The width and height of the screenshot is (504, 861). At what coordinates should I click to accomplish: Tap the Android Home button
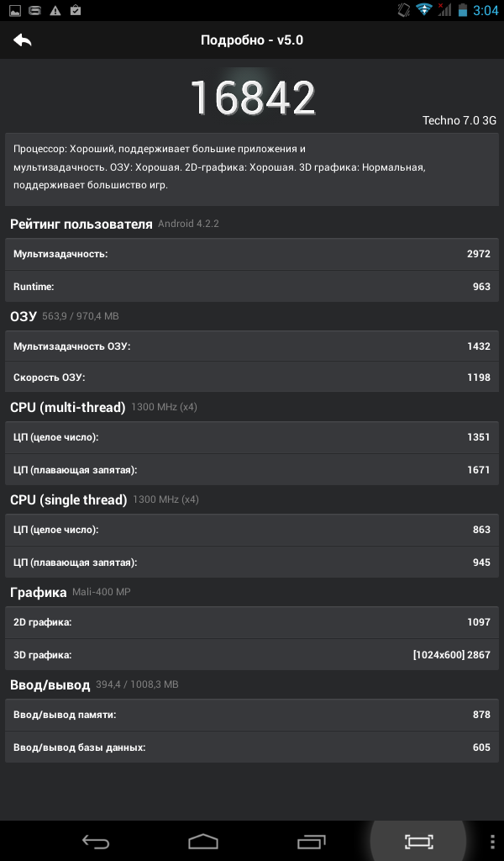(x=203, y=841)
